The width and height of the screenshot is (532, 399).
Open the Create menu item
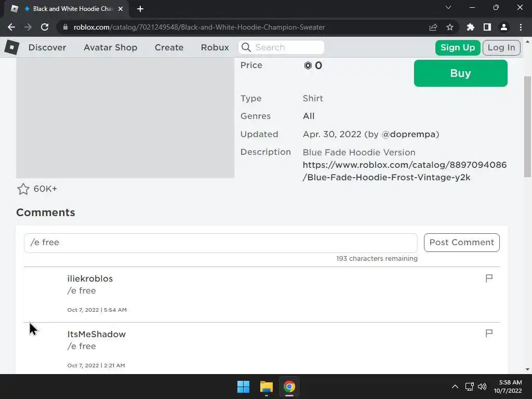click(169, 47)
